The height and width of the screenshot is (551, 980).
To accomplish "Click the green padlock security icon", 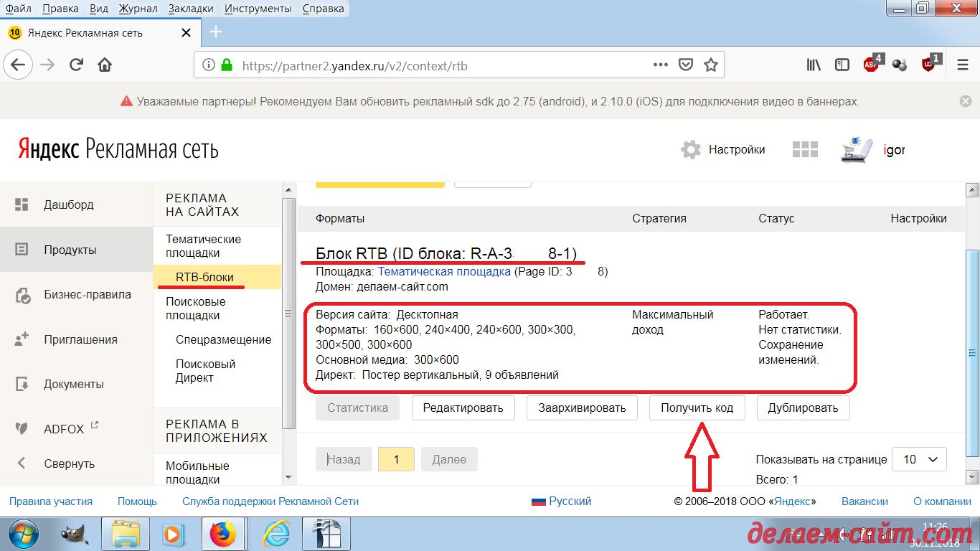I will click(x=227, y=65).
